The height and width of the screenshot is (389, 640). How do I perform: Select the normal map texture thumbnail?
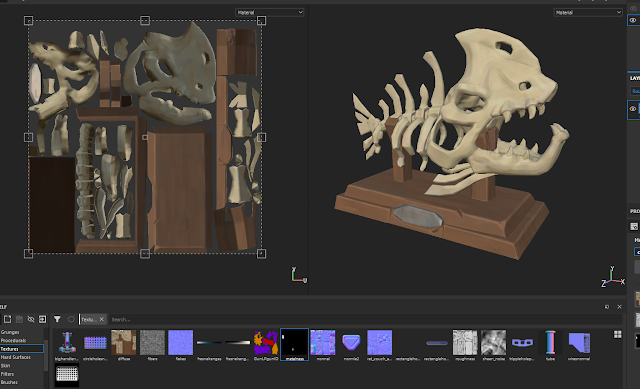(323, 342)
